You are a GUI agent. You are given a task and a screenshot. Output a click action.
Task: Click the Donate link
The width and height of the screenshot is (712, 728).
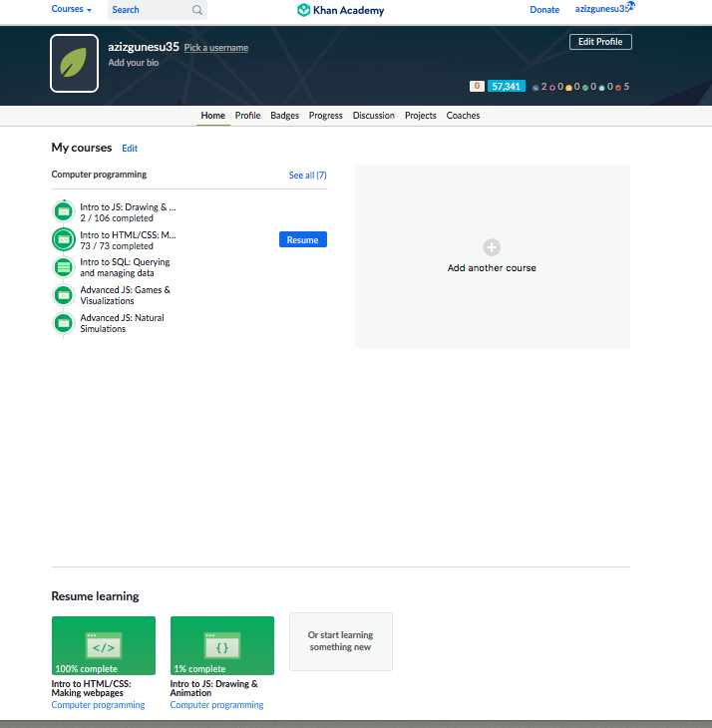click(x=544, y=10)
